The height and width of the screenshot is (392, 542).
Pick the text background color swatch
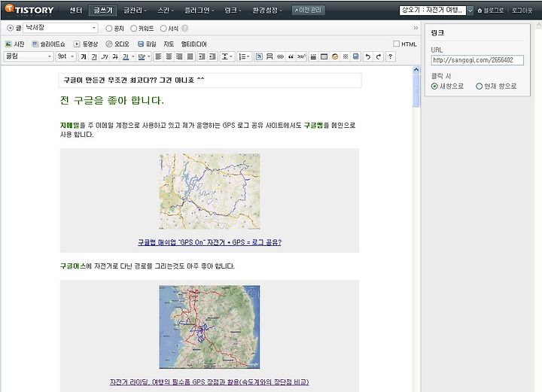[x=142, y=56]
